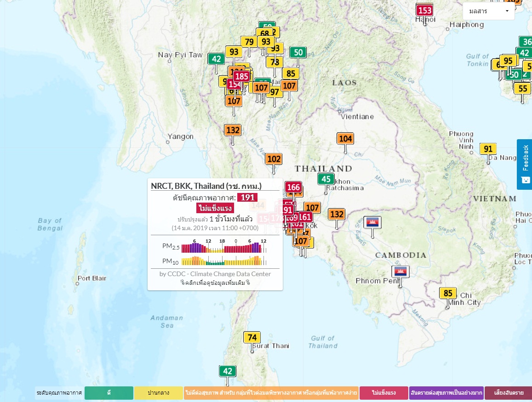The image size is (532, 402).
Task: Open the มลสาร pollutant dropdown
Action: (488, 11)
